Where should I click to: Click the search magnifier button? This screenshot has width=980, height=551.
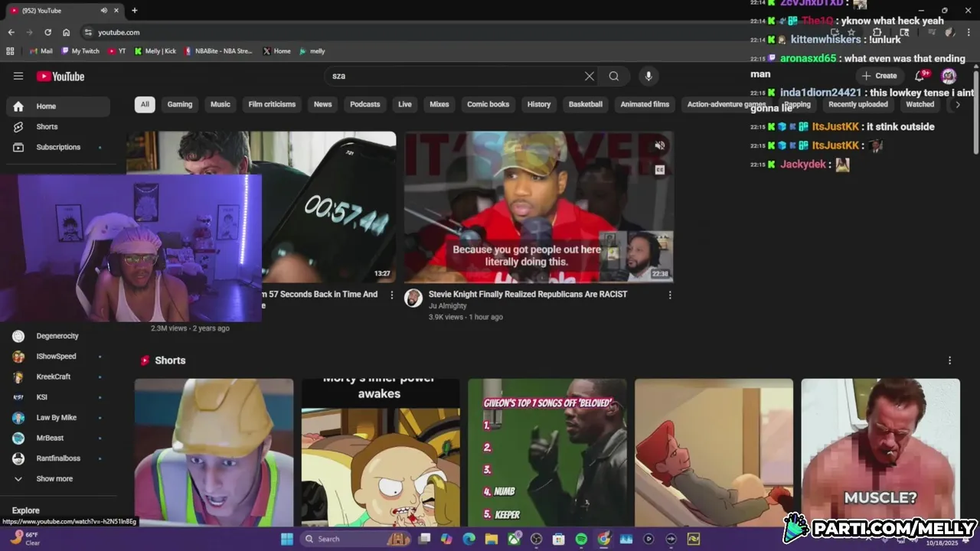pyautogui.click(x=614, y=76)
